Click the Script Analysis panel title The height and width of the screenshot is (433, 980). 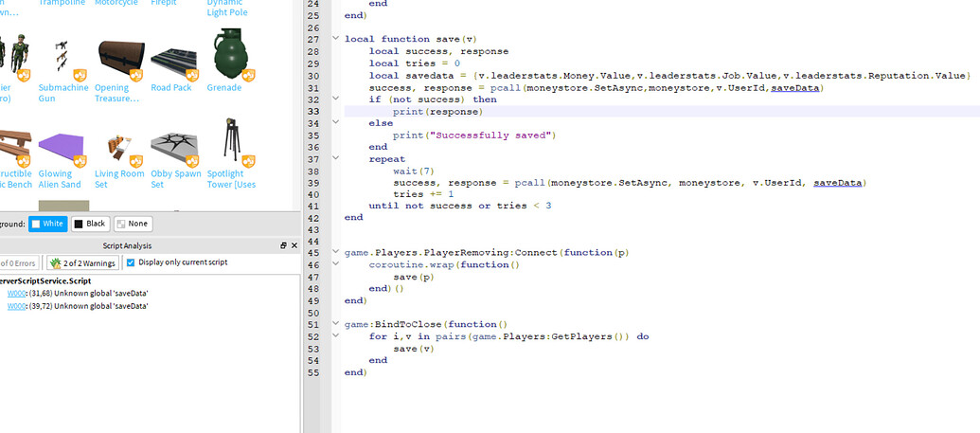click(127, 246)
